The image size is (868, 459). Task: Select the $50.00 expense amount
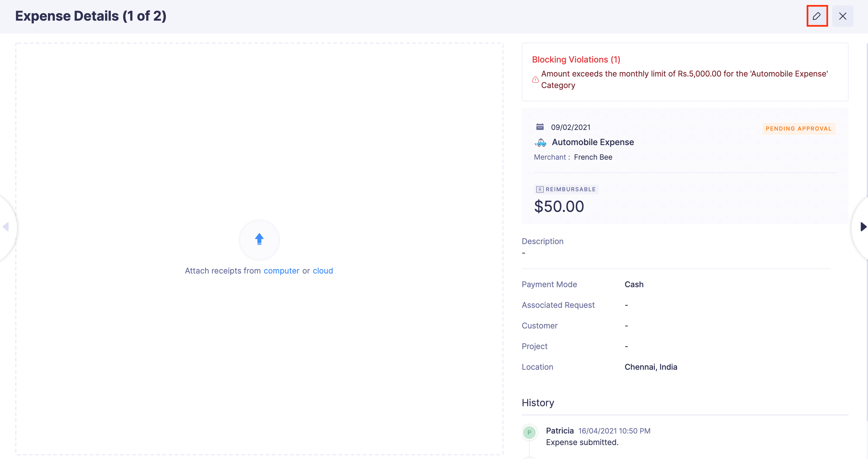click(559, 206)
